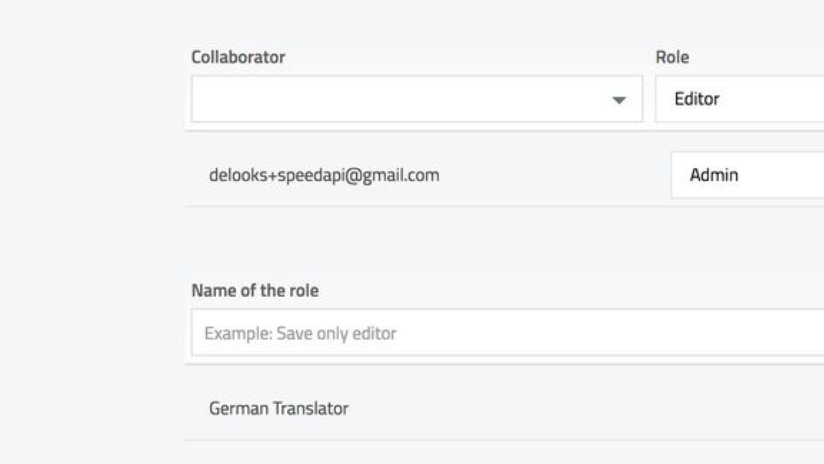This screenshot has height=464, width=824.
Task: Expand the Admin role selector
Action: pos(747,175)
